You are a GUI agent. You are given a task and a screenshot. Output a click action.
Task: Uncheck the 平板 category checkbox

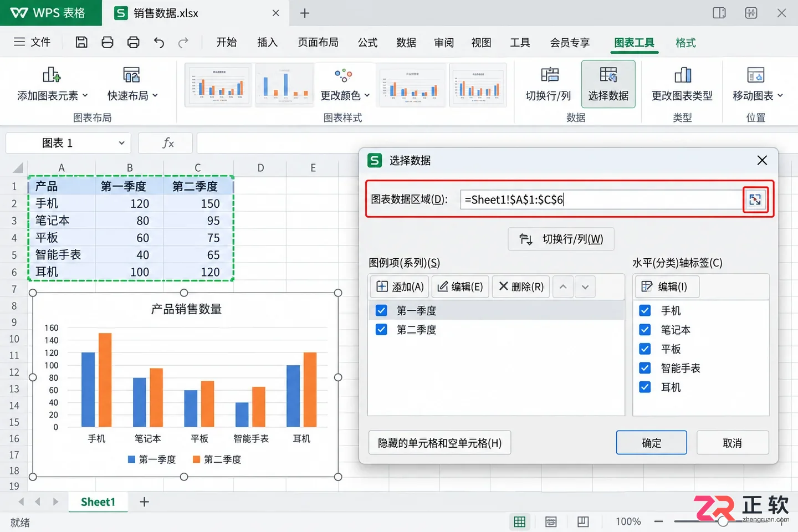tap(645, 349)
